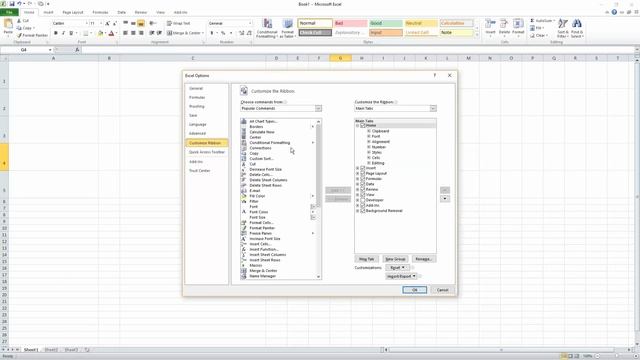Expand the Alignment group in tree
This screenshot has width=640, height=360.
click(x=369, y=142)
